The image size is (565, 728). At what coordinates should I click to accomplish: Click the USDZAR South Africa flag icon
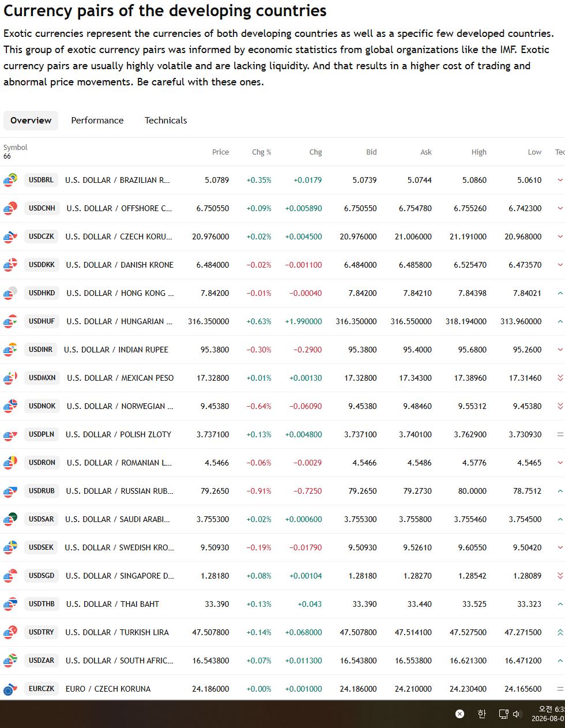pyautogui.click(x=10, y=661)
